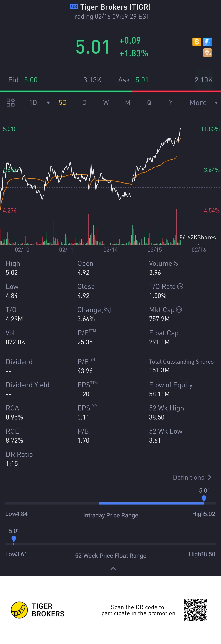
Task: Switch to the 5D chart tab
Action: pos(62,102)
